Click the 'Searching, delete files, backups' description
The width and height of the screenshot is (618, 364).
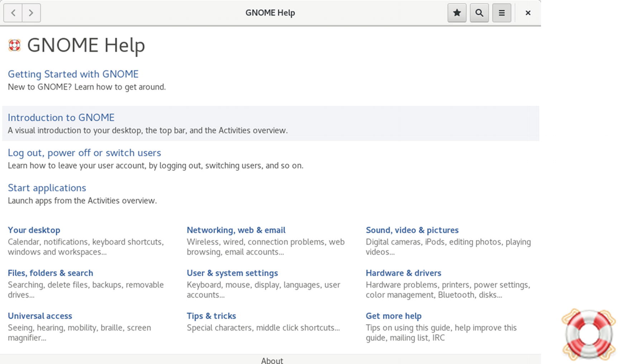(86, 290)
